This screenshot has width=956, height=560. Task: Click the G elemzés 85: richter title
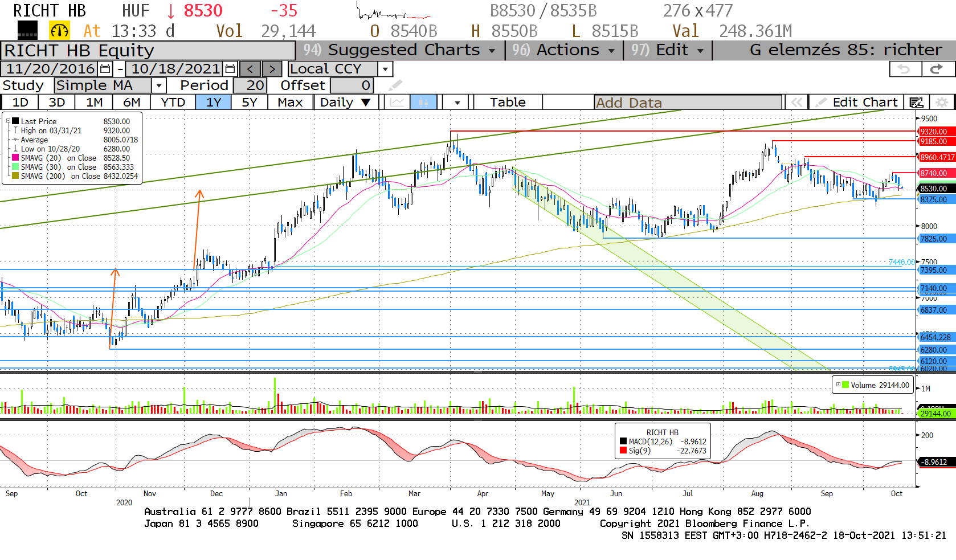pyautogui.click(x=845, y=50)
